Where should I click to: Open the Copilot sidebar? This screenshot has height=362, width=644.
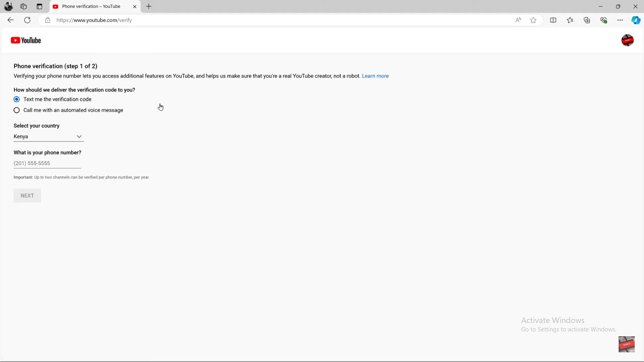(x=636, y=20)
